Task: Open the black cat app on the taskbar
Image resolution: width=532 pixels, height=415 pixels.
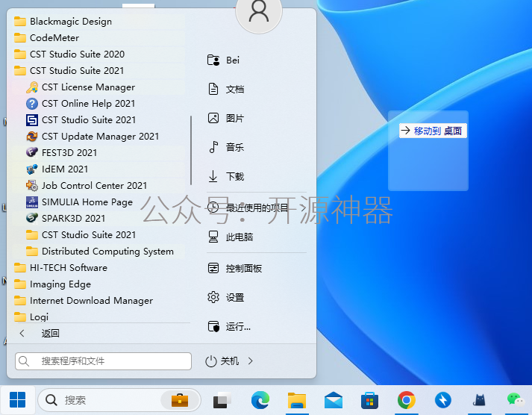Action: pos(480,400)
